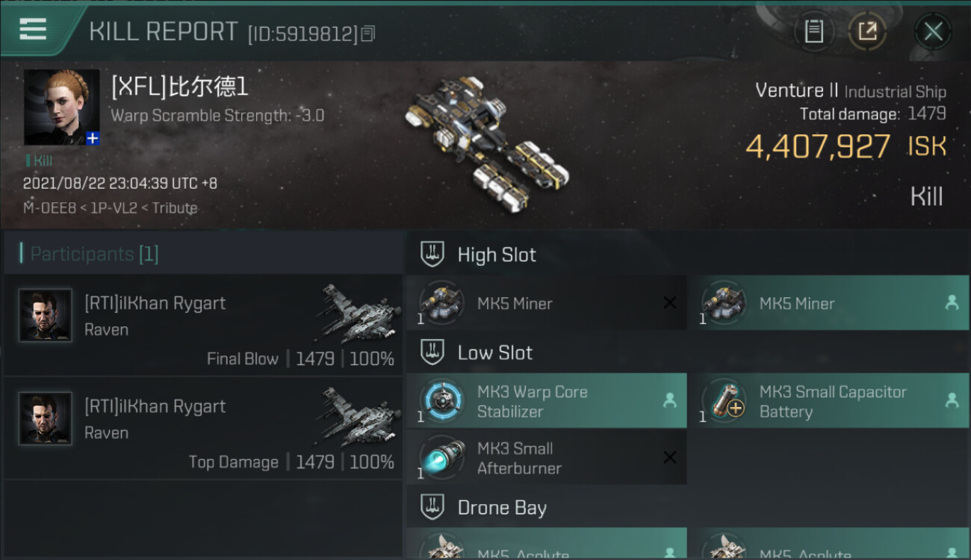Image resolution: width=971 pixels, height=560 pixels.
Task: Select the destroyed MK5 Miner module
Action: 546,303
